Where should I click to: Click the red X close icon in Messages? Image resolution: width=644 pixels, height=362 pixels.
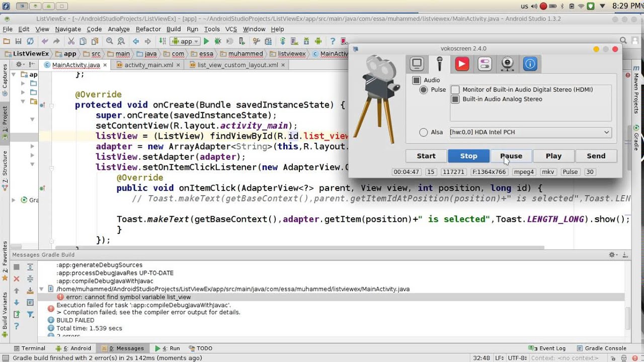(x=17, y=279)
